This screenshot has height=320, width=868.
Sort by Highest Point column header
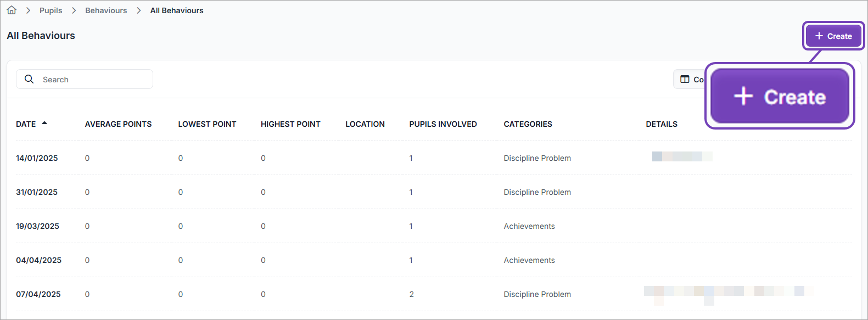coord(290,124)
